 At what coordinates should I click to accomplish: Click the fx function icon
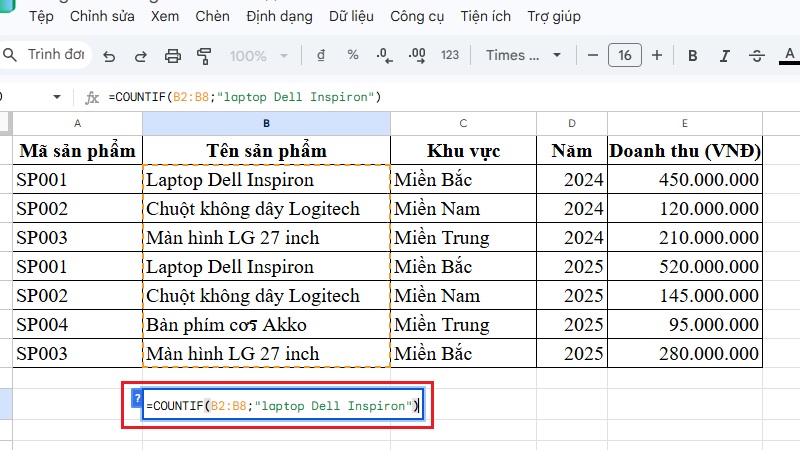click(x=92, y=97)
